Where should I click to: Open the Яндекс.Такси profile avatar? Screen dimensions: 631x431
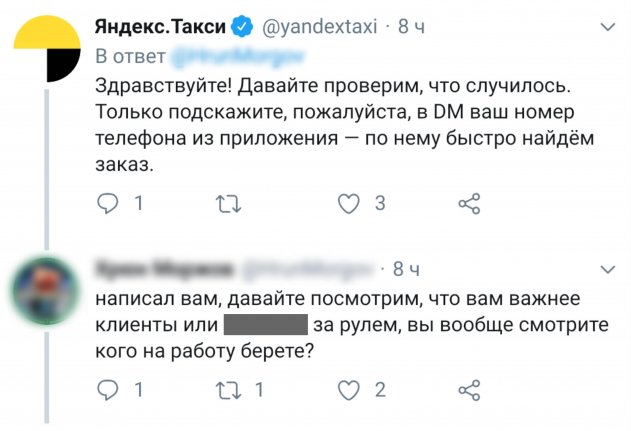[47, 51]
